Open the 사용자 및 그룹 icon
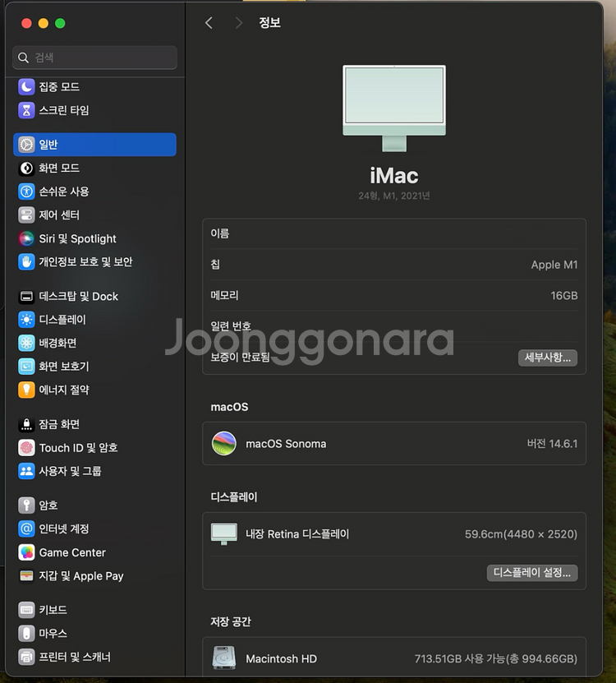Image resolution: width=616 pixels, height=683 pixels. (x=26, y=471)
